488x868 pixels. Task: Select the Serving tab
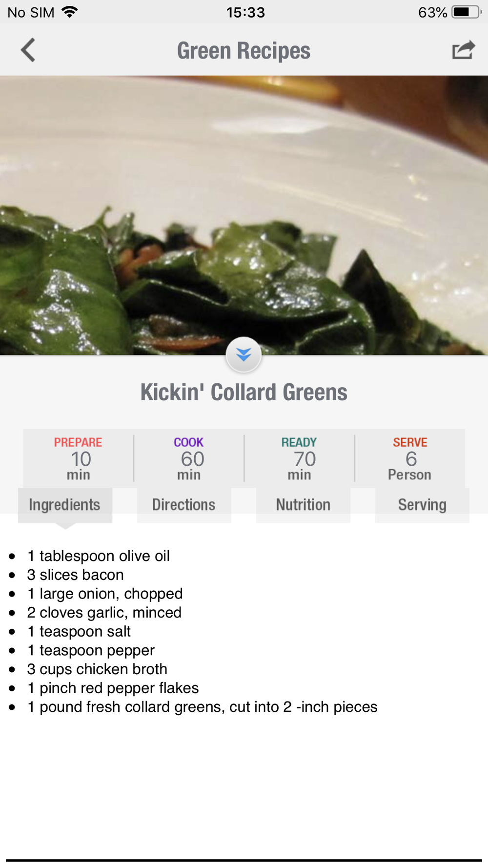[x=422, y=505]
